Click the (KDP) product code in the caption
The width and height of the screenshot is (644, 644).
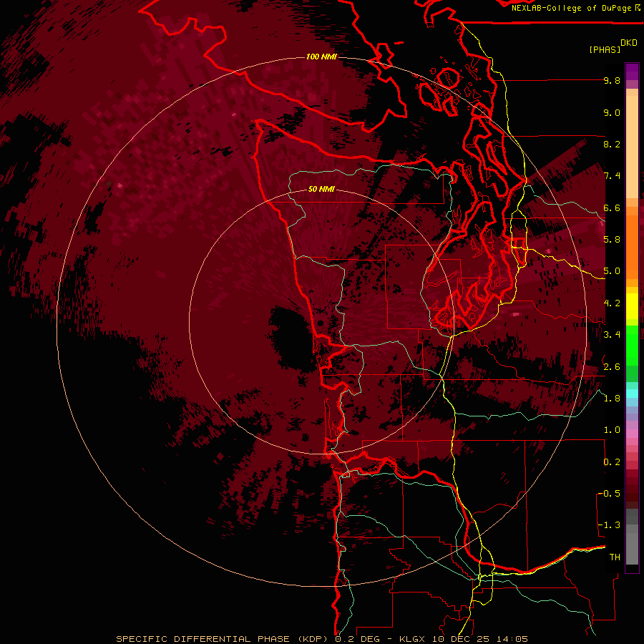point(313,639)
